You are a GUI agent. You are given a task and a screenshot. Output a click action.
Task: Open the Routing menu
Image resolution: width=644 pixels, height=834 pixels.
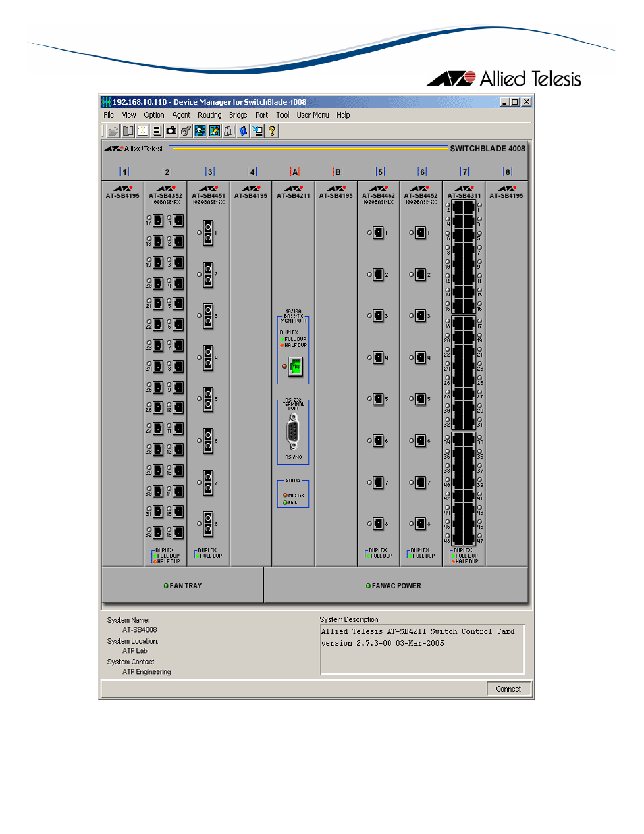click(209, 115)
